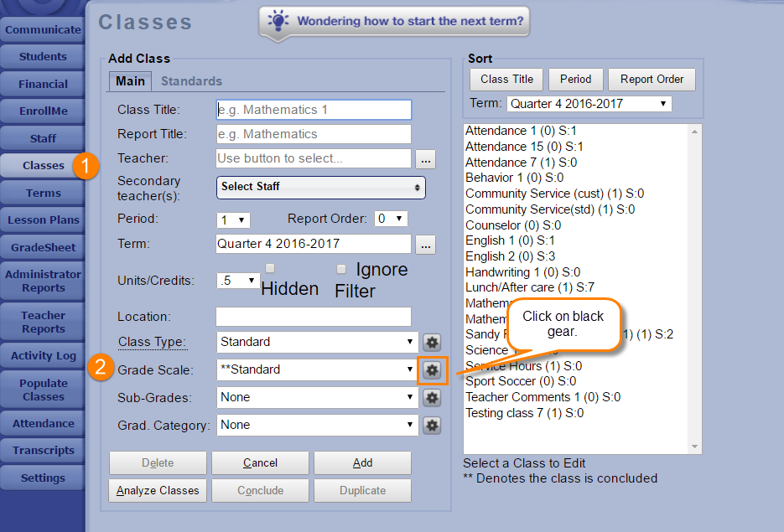Open the Sub-Grades gear settings
Screen dimensions: 784x532
coord(432,397)
